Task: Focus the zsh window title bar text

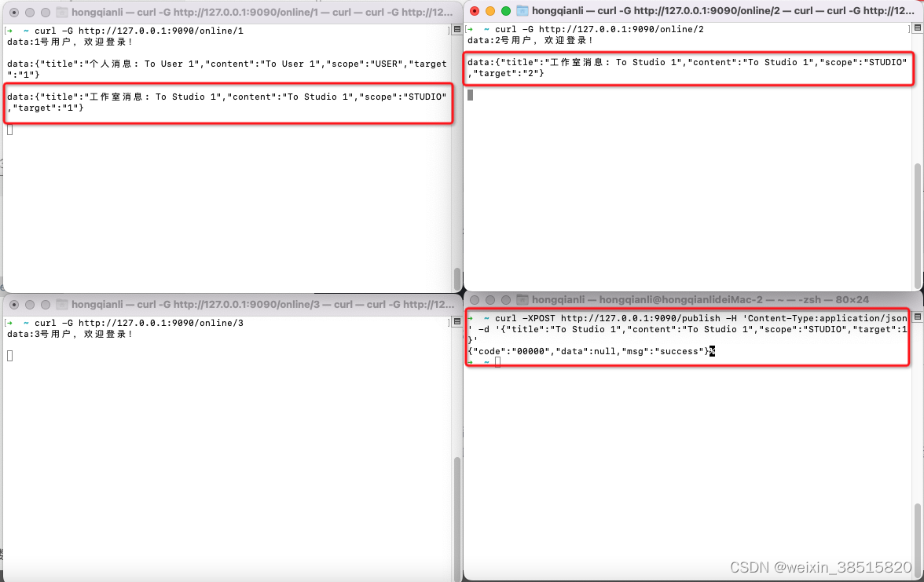Action: 700,300
